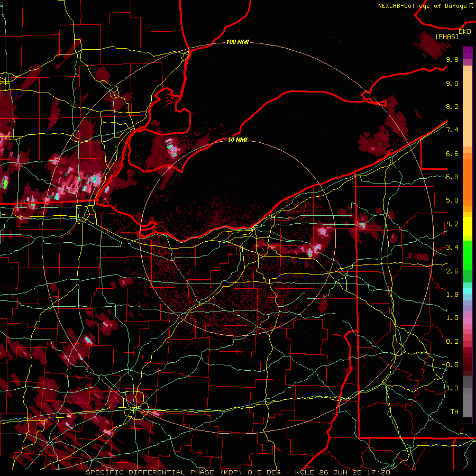Click the -0.5 value on the scale
This screenshot has width=476, height=476.
450,365
